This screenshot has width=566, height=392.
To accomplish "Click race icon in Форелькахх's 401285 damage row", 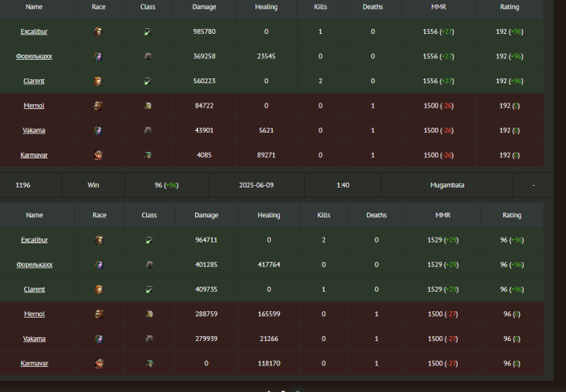I will point(99,265).
